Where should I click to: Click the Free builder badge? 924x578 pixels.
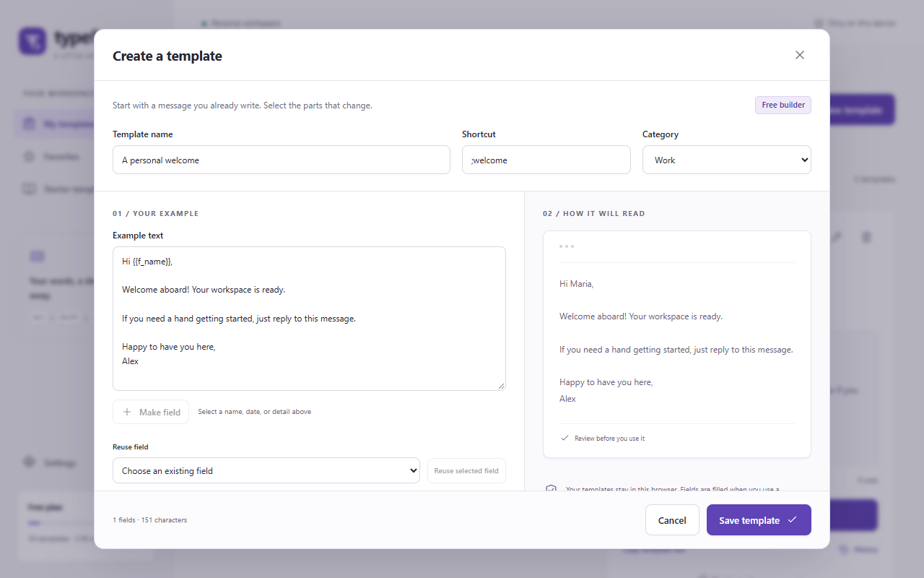click(783, 105)
